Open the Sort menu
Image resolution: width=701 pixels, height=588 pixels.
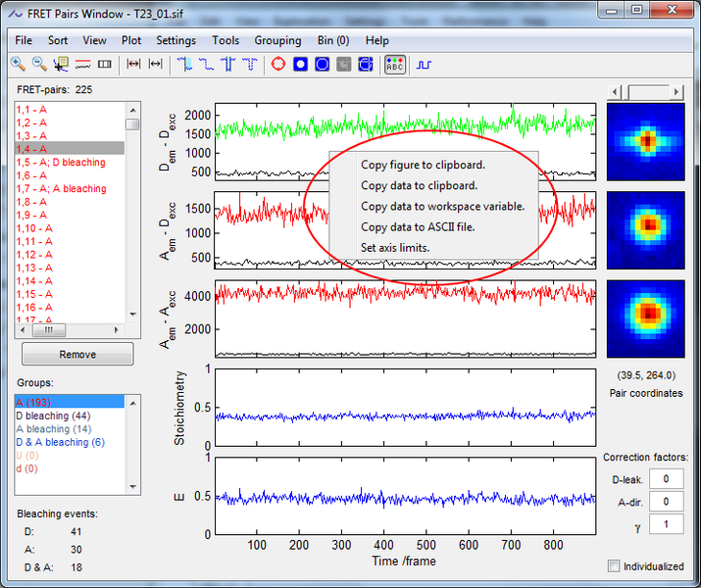(58, 40)
